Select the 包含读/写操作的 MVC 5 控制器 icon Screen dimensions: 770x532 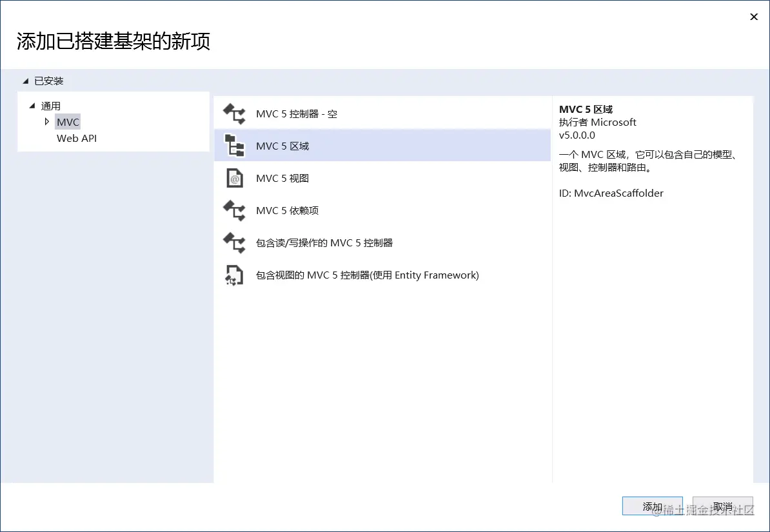tap(233, 242)
